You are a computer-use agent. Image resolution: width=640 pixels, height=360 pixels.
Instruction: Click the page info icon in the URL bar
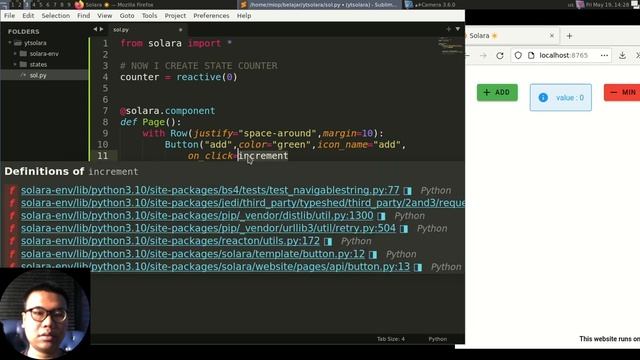pos(531,56)
